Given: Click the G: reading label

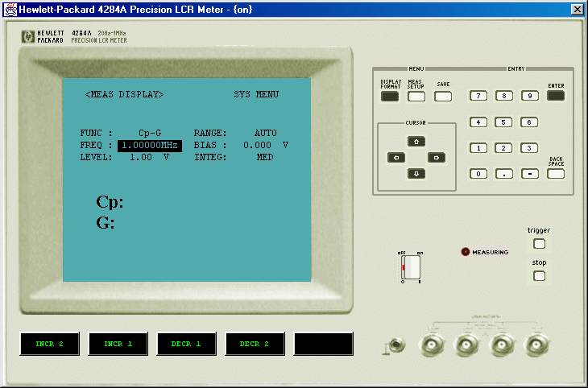Looking at the screenshot, I should pos(106,223).
